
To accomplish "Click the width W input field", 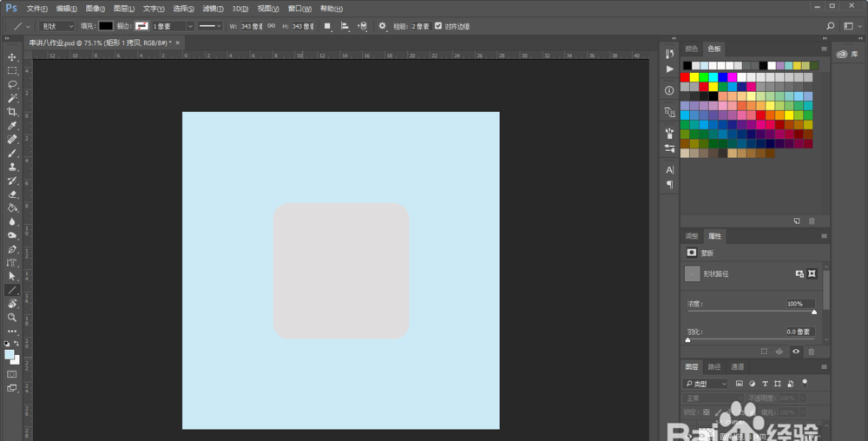I will [x=251, y=26].
